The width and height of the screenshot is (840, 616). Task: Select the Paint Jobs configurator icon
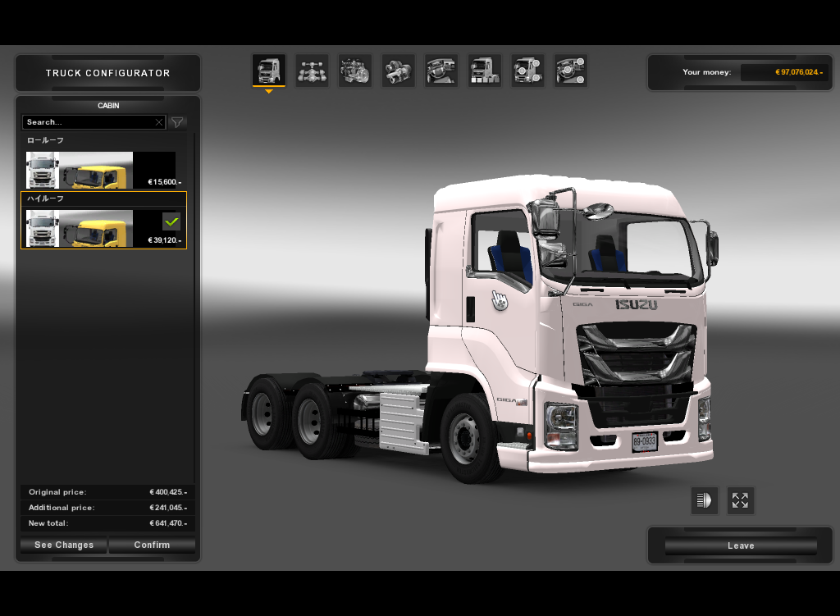(484, 71)
